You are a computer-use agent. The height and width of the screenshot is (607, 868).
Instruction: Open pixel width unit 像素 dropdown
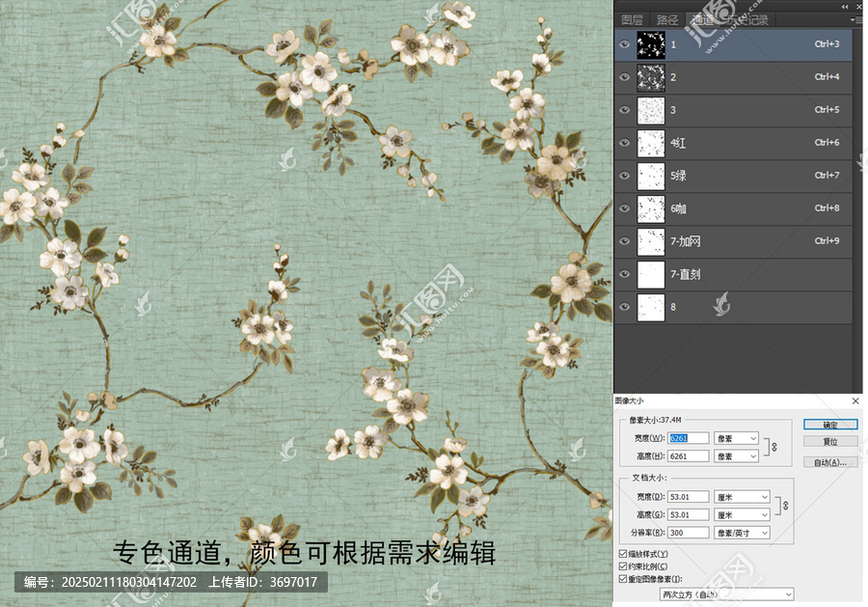736,438
